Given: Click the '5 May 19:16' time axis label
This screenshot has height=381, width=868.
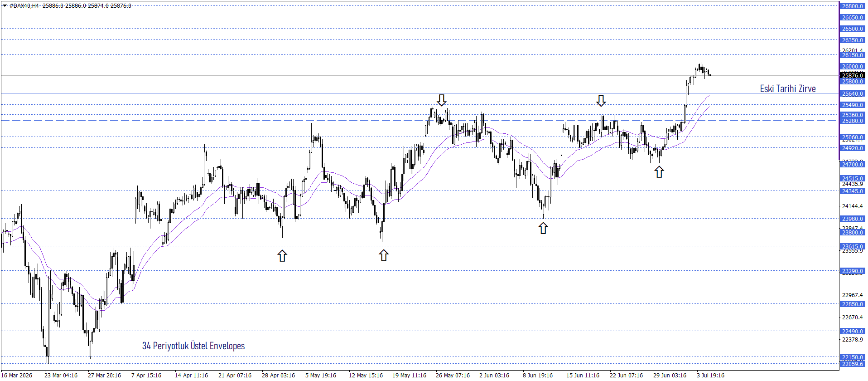Looking at the screenshot, I should pos(321,375).
